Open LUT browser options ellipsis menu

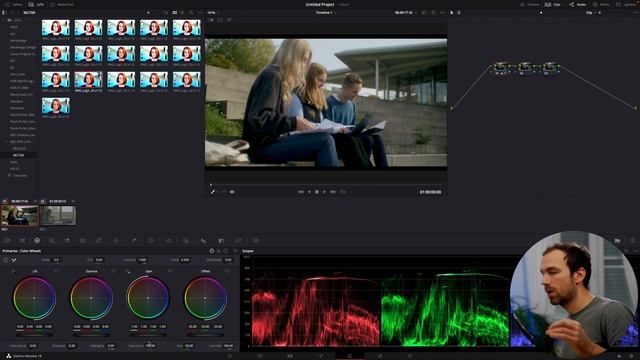click(200, 13)
